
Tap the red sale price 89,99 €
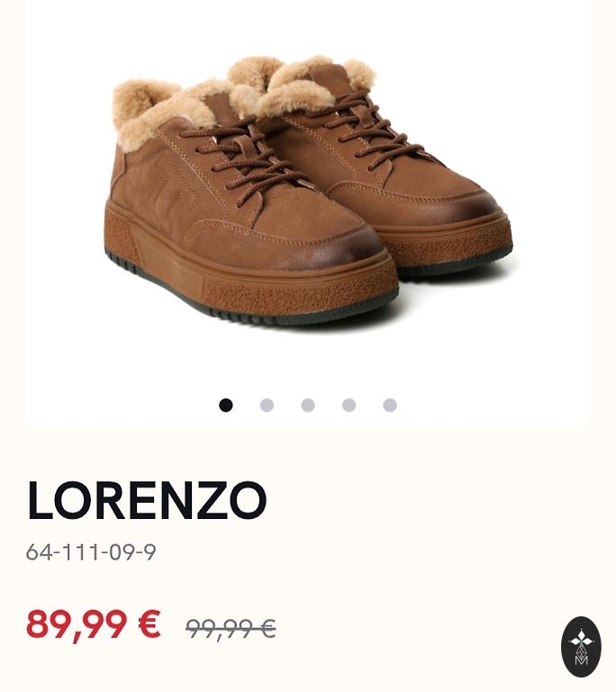coord(93,624)
